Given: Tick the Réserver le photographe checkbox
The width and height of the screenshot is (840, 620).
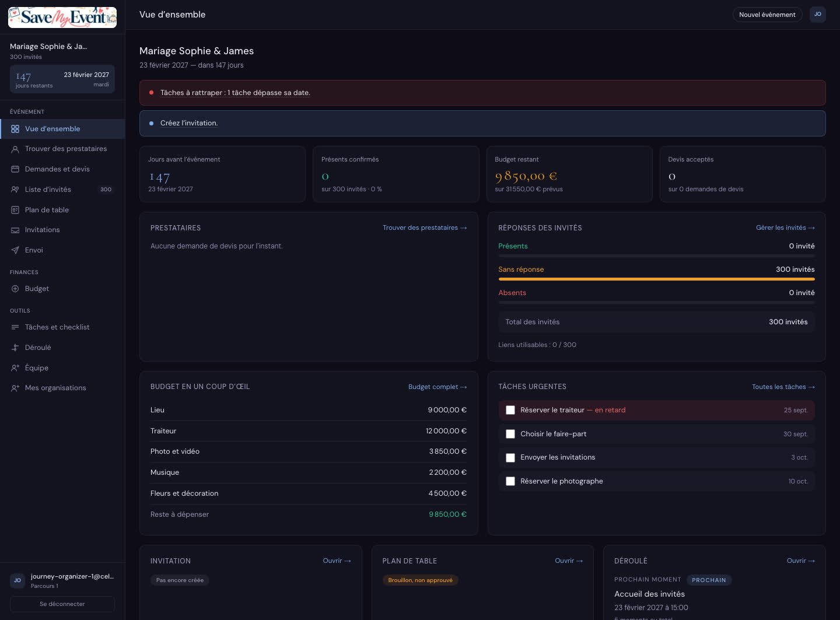Looking at the screenshot, I should tap(510, 481).
